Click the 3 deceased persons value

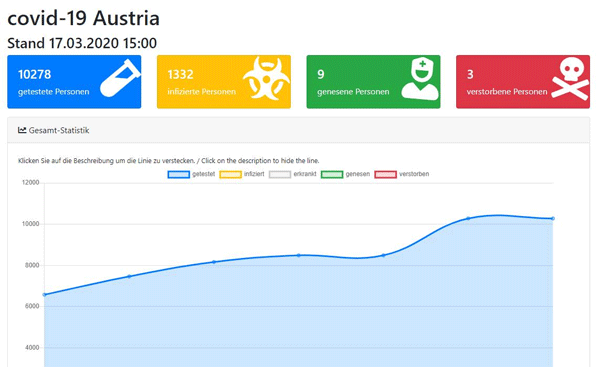coord(470,74)
